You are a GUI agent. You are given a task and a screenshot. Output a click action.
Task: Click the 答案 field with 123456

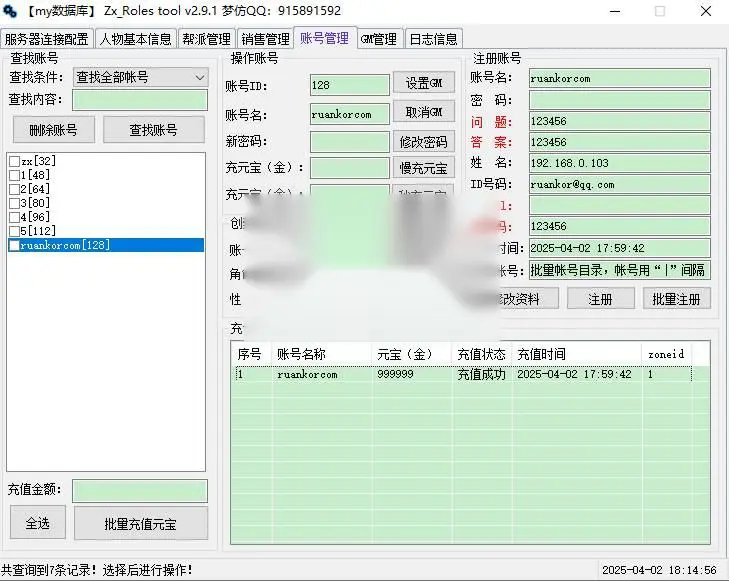pos(620,142)
